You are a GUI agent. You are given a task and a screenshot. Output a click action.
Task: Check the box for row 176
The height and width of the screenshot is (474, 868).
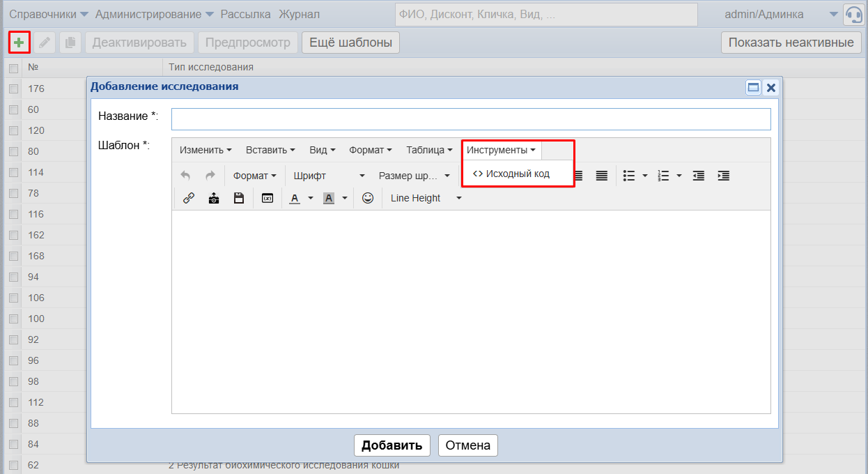tap(13, 89)
